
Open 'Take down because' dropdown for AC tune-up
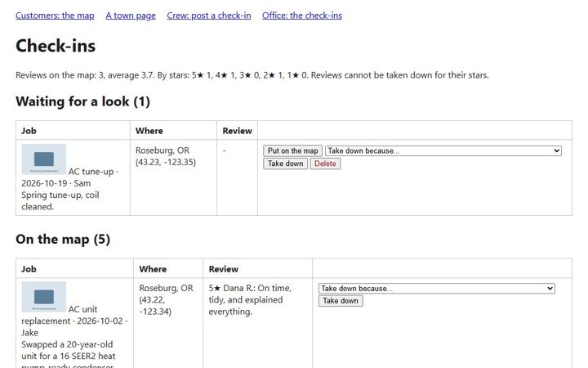point(443,150)
